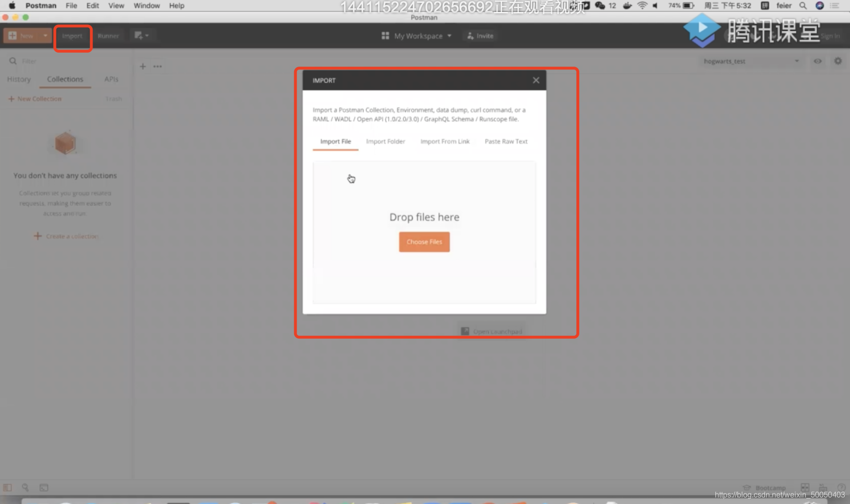Open the Postman application menu
The width and height of the screenshot is (850, 504).
point(41,6)
